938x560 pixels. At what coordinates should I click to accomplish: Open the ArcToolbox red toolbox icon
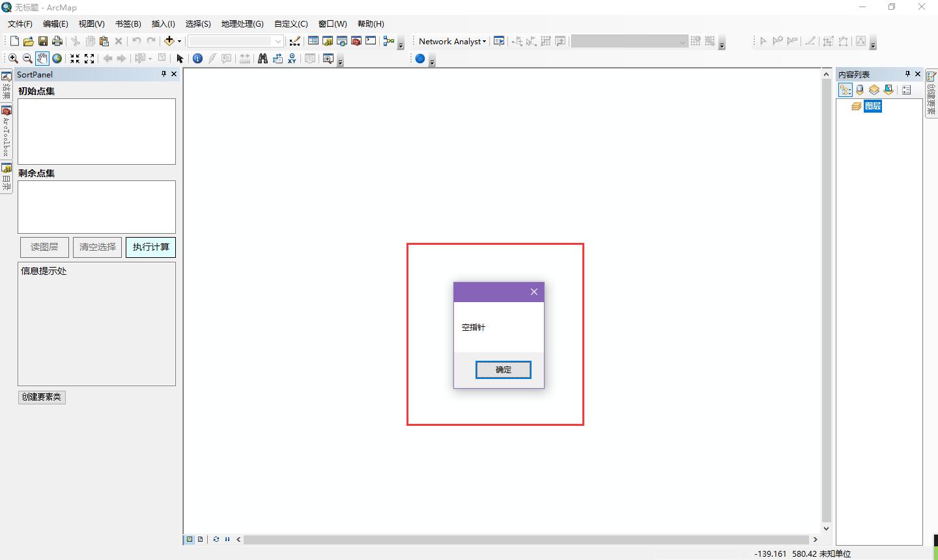coord(356,41)
